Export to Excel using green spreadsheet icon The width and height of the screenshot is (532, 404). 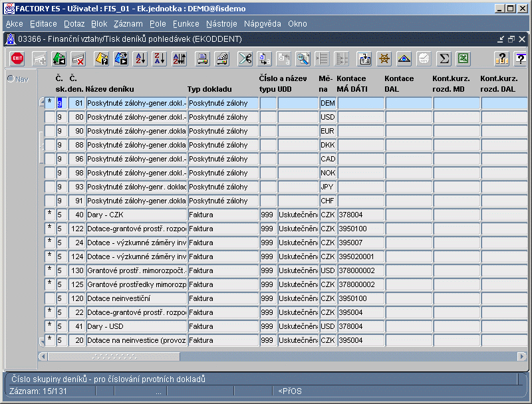pos(464,58)
